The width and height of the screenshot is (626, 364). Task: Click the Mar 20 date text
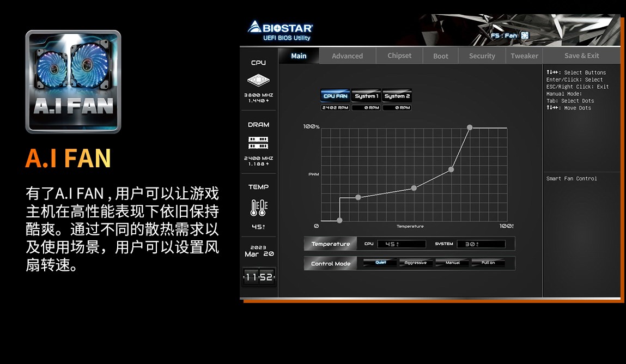coord(259,254)
